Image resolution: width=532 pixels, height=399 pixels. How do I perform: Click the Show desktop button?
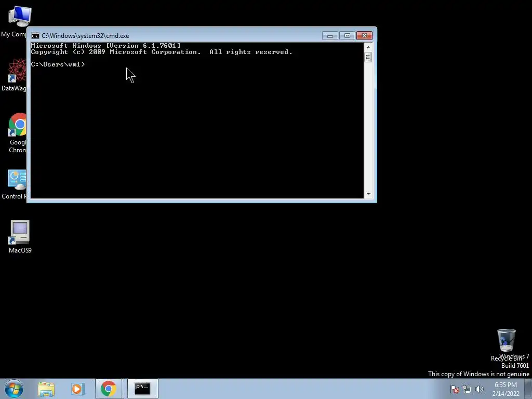click(528, 389)
